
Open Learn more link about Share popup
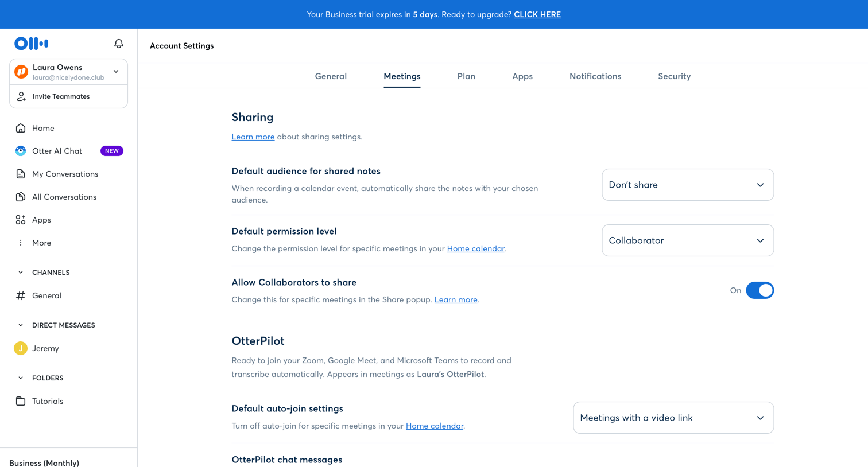(456, 299)
